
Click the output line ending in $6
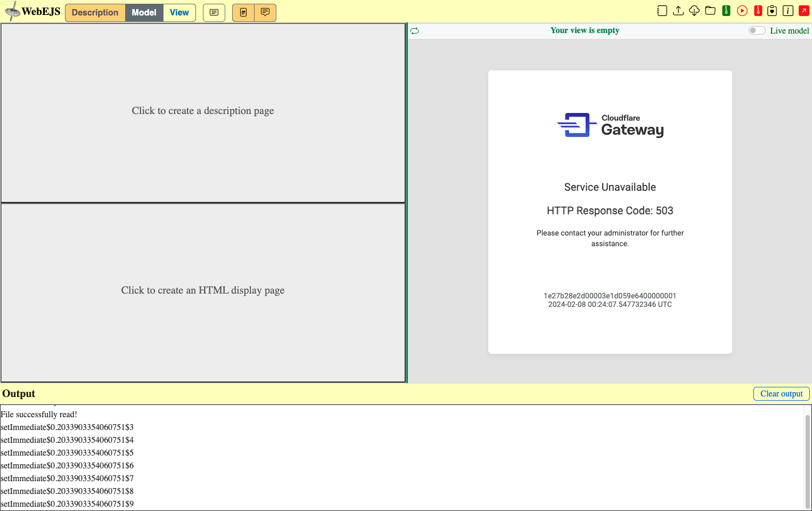pyautogui.click(x=67, y=466)
